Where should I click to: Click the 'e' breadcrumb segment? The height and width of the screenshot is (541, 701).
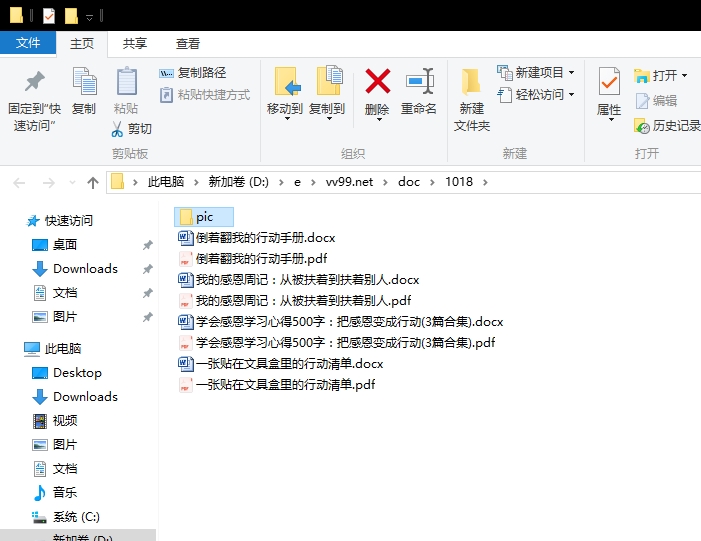297,182
